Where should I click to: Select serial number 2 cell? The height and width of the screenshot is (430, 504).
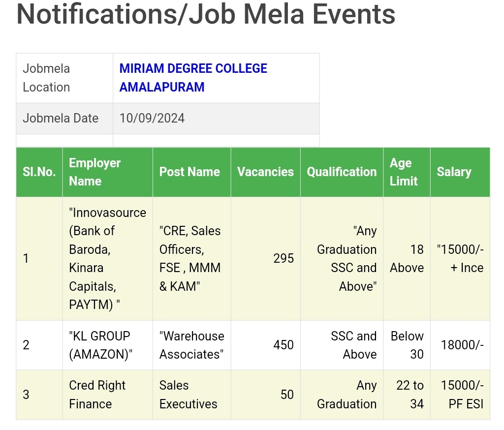(39, 345)
